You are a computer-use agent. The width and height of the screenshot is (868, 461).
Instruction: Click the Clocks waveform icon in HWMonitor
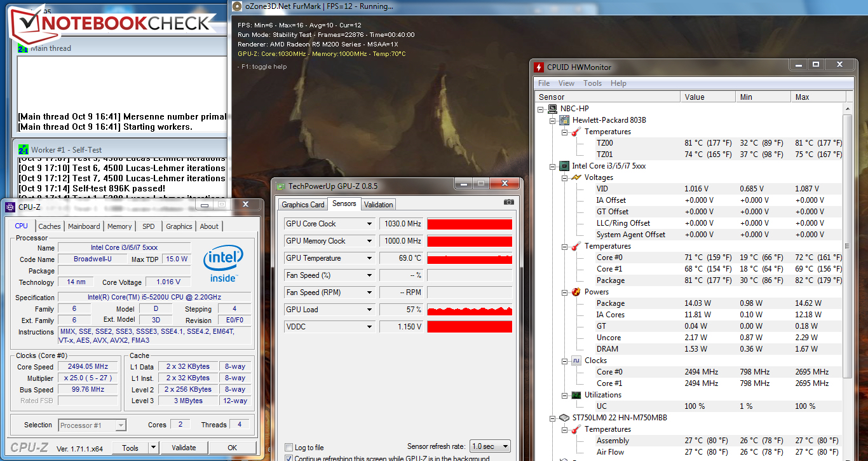tap(576, 361)
